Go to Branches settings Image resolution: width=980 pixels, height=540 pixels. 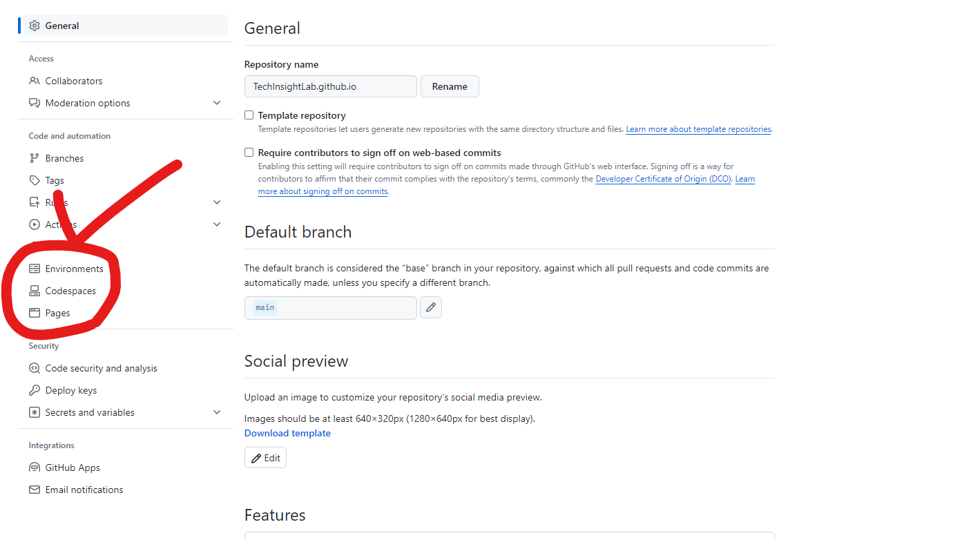(x=126, y=158)
